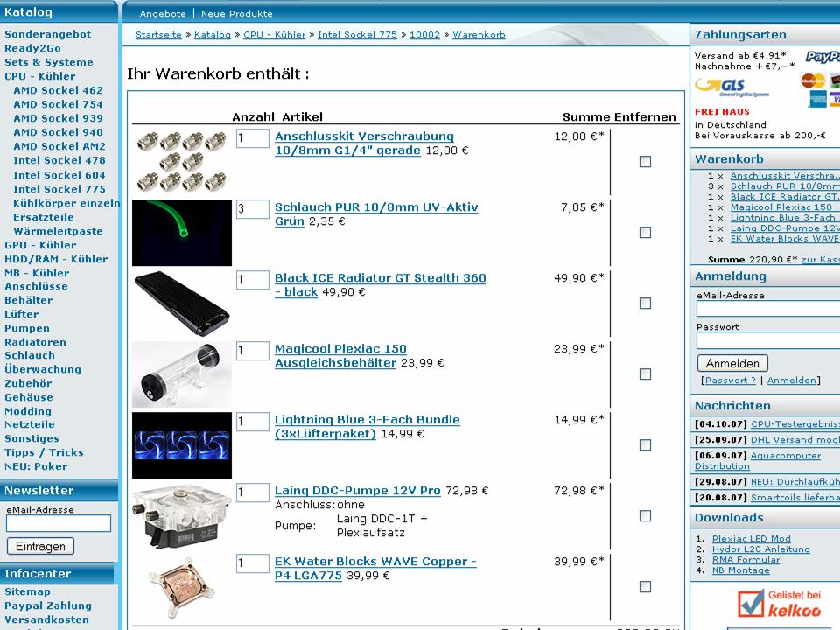The height and width of the screenshot is (630, 840).
Task: Edit quantity field for Anschlusskit Verschraubung
Action: click(x=252, y=137)
